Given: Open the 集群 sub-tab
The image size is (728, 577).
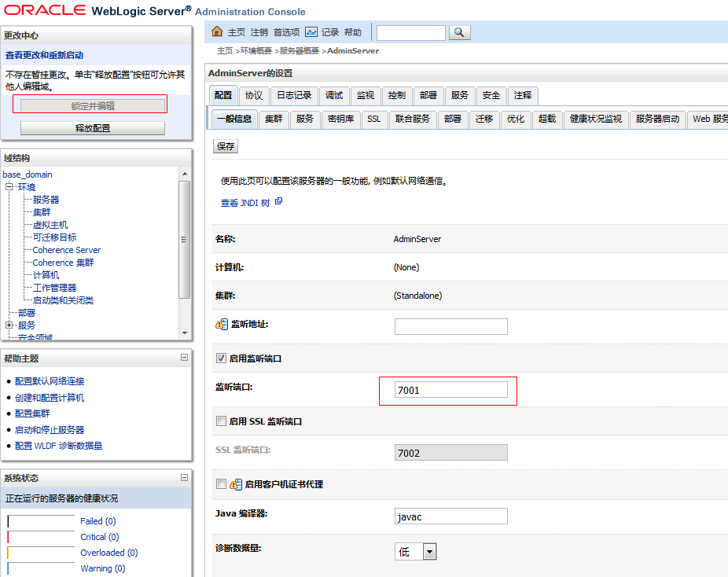Looking at the screenshot, I should click(x=274, y=119).
